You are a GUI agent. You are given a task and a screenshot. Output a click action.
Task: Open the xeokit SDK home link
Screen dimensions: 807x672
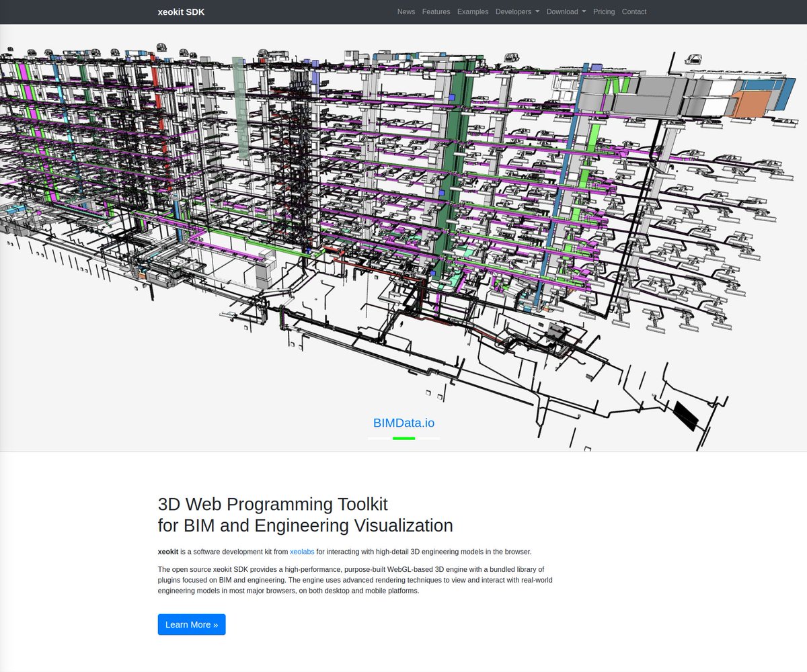point(181,11)
